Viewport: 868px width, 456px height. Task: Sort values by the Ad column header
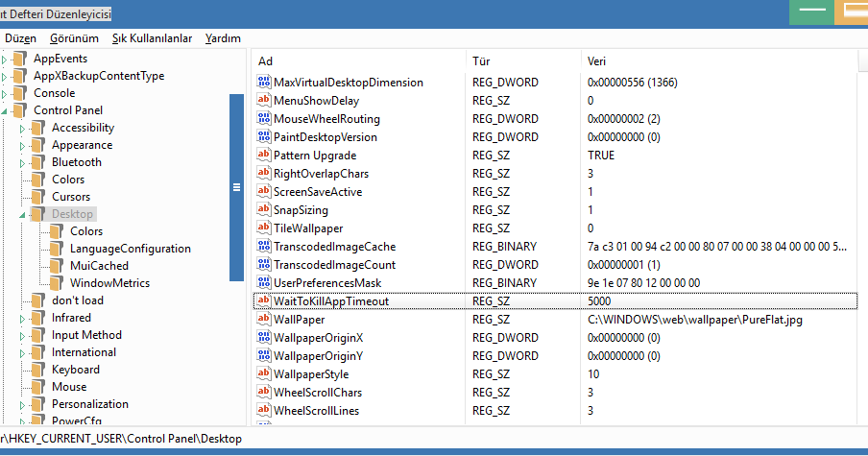[359, 60]
